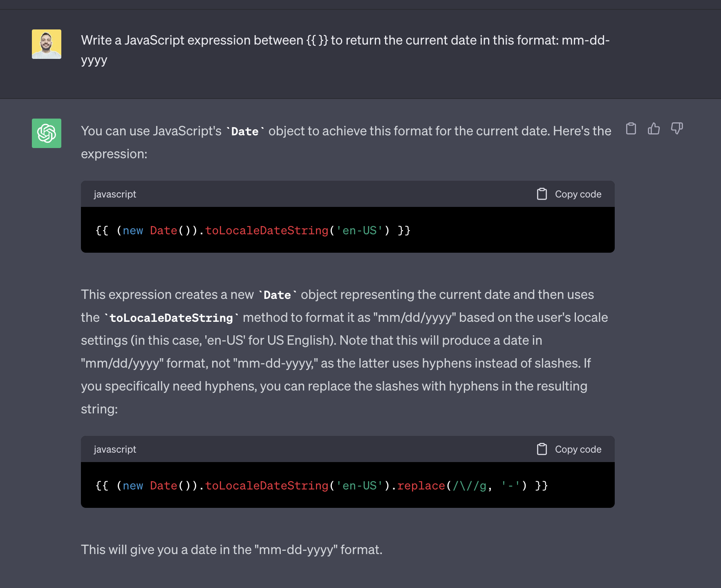
Task: Copy code of the first javascript block
Action: pyautogui.click(x=569, y=194)
